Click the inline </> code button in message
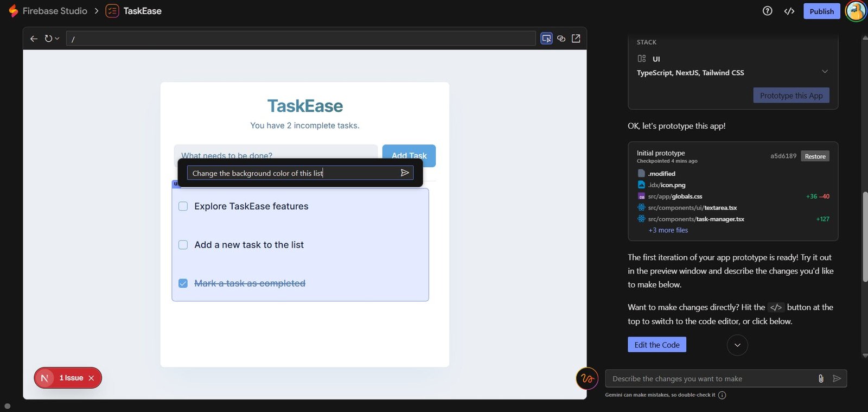The image size is (868, 412). coord(776,307)
